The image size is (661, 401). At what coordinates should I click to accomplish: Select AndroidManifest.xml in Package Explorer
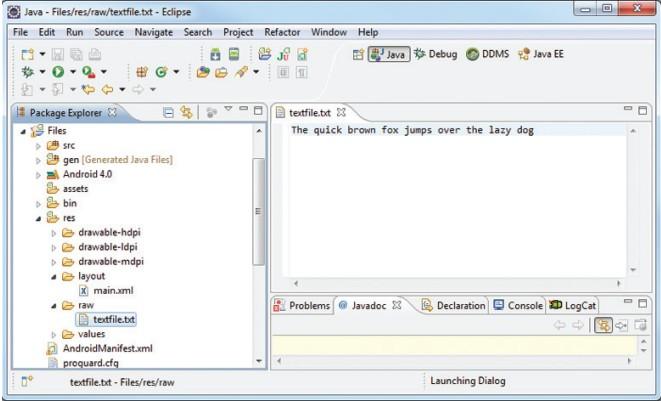point(100,349)
